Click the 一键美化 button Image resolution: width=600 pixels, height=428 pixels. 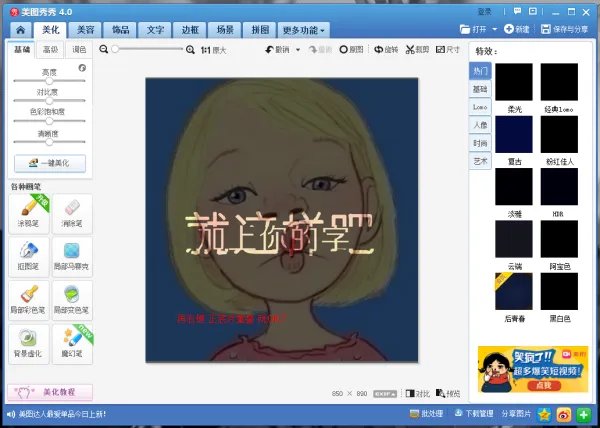[x=50, y=163]
